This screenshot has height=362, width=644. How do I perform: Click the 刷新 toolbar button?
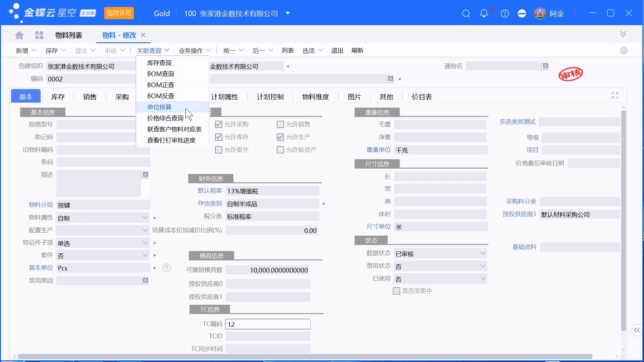click(358, 51)
